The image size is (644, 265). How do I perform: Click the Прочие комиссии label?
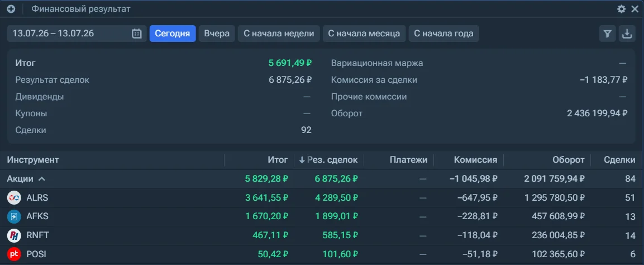(369, 97)
